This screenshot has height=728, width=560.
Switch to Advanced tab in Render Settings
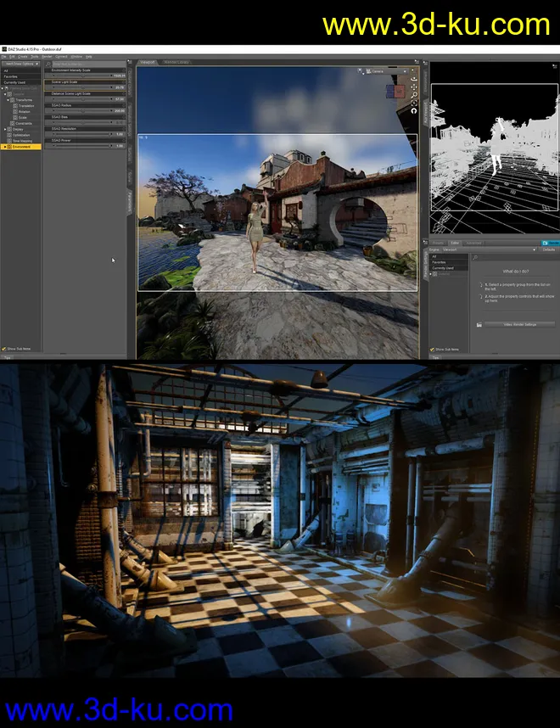pos(473,243)
